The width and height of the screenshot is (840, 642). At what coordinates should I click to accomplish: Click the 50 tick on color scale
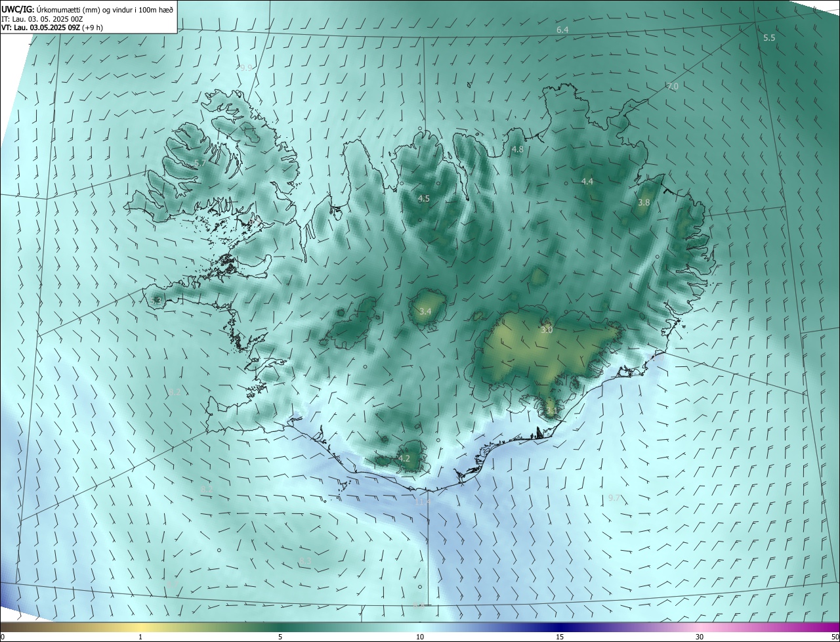click(x=835, y=637)
